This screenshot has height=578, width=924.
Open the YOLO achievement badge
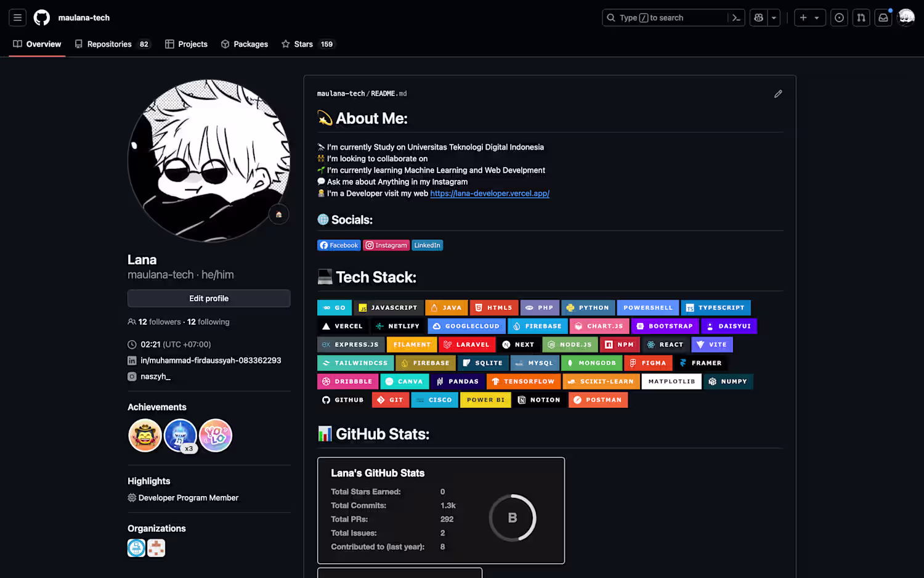(216, 436)
